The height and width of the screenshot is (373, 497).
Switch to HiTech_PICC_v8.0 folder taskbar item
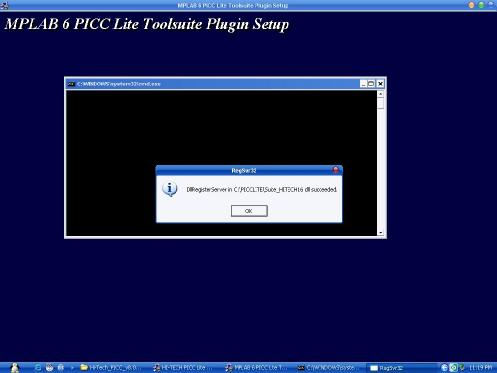click(112, 368)
